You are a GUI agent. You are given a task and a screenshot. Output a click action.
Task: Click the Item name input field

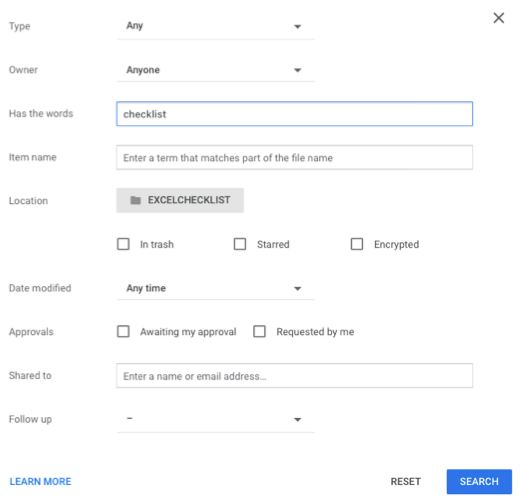[294, 158]
